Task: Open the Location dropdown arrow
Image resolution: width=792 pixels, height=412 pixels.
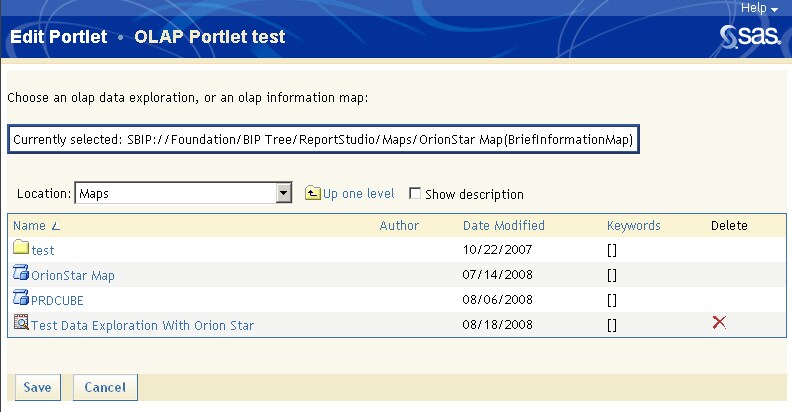Action: coord(284,193)
